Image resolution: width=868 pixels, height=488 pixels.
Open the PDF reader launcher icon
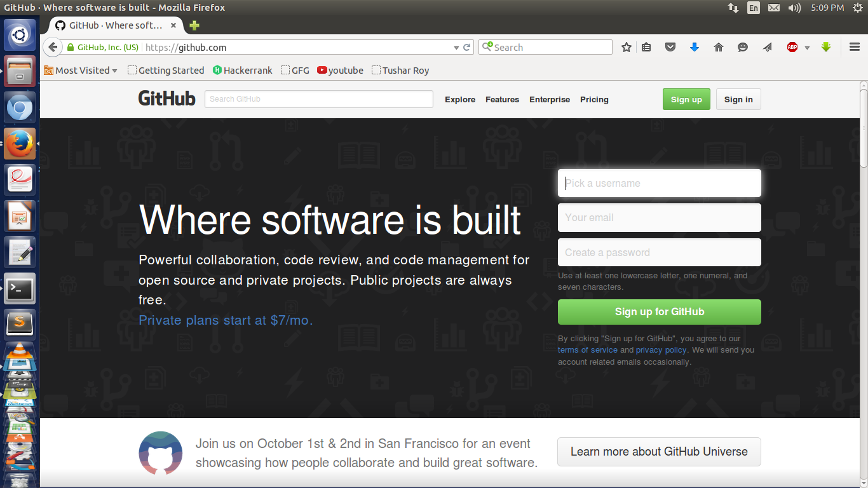click(x=20, y=180)
